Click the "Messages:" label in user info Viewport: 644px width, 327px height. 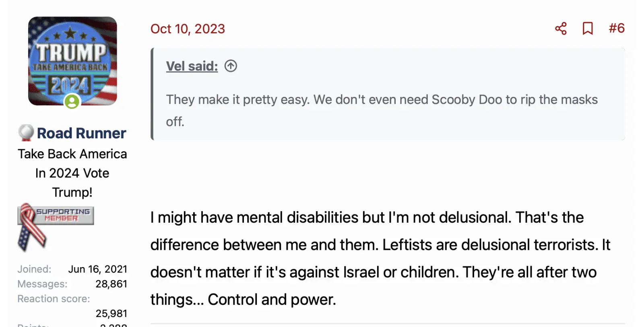[42, 284]
